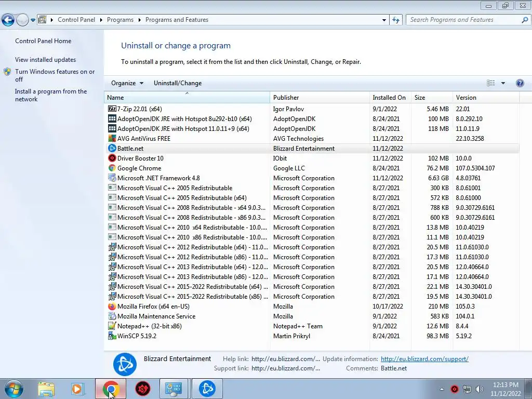This screenshot has height=399, width=532.
Task: Click Control Panel breadcrumb
Action: pos(76,20)
